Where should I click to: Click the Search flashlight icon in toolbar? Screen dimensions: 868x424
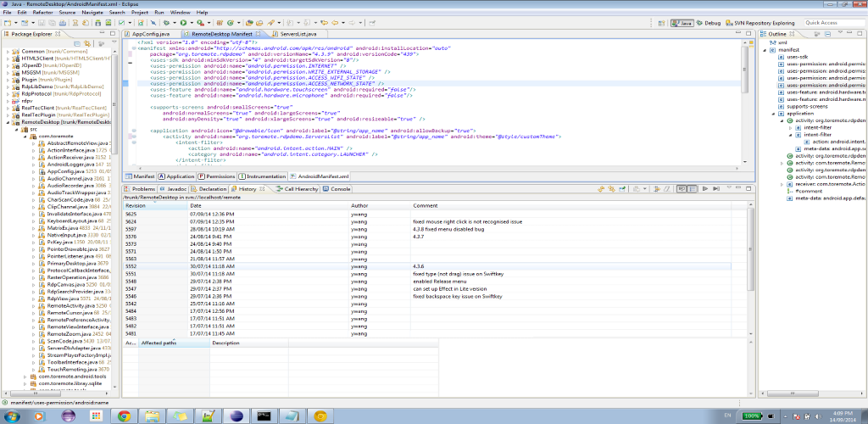tap(270, 23)
